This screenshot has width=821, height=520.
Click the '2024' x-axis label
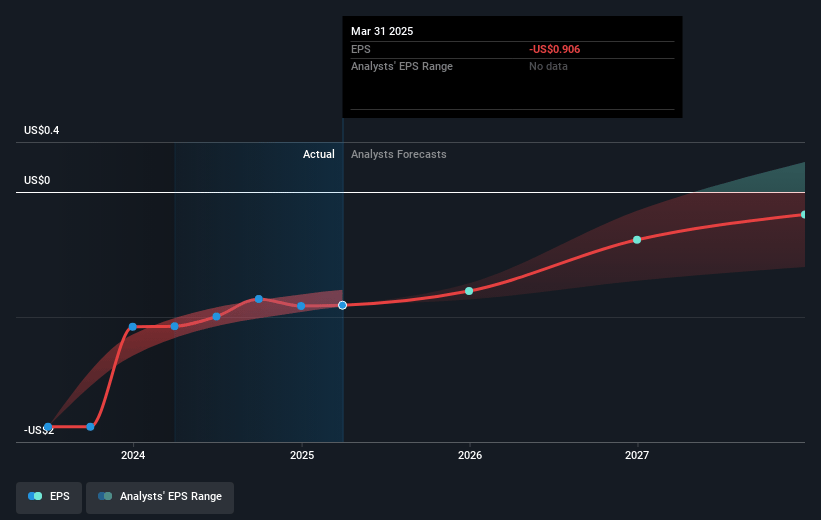coord(133,456)
